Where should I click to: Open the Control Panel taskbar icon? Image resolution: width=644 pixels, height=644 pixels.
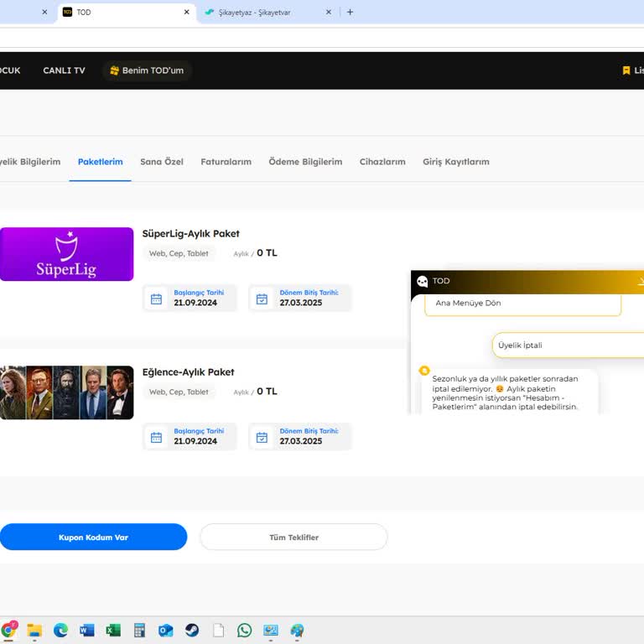click(271, 630)
